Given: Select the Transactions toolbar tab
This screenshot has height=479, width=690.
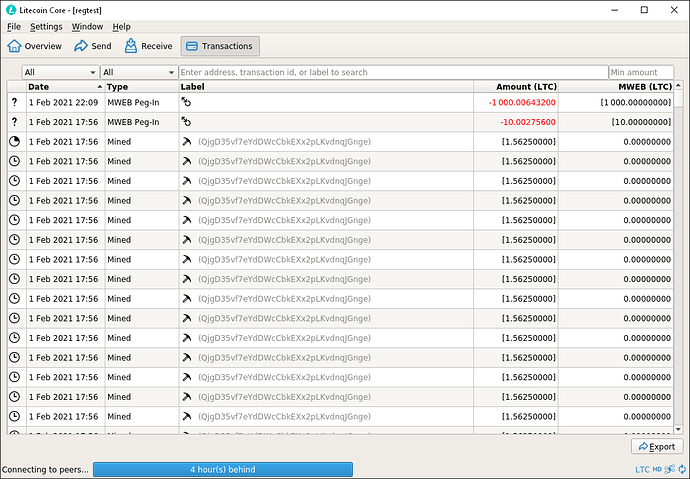Looking at the screenshot, I should tap(220, 46).
